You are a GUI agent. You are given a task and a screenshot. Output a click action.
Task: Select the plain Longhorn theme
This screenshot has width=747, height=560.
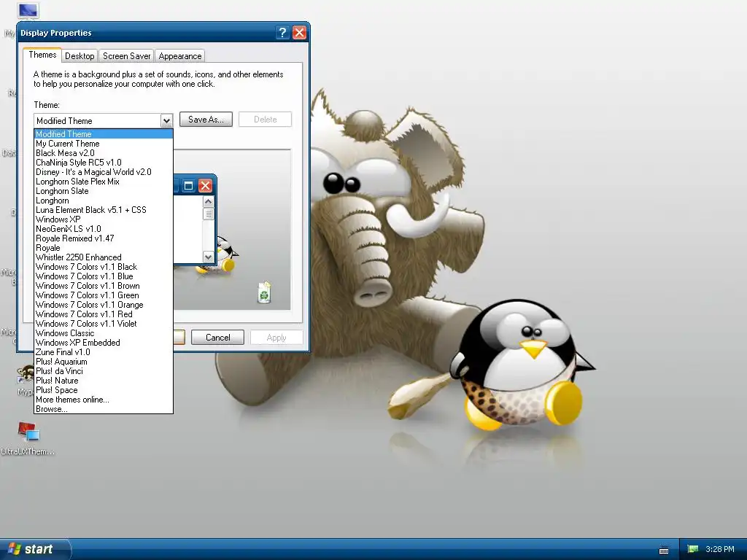[104, 201]
